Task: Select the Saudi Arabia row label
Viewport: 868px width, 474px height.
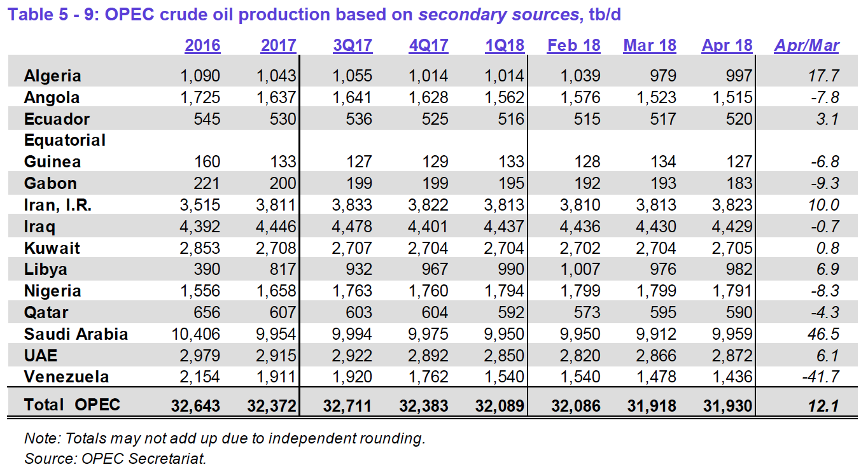Action: point(76,334)
